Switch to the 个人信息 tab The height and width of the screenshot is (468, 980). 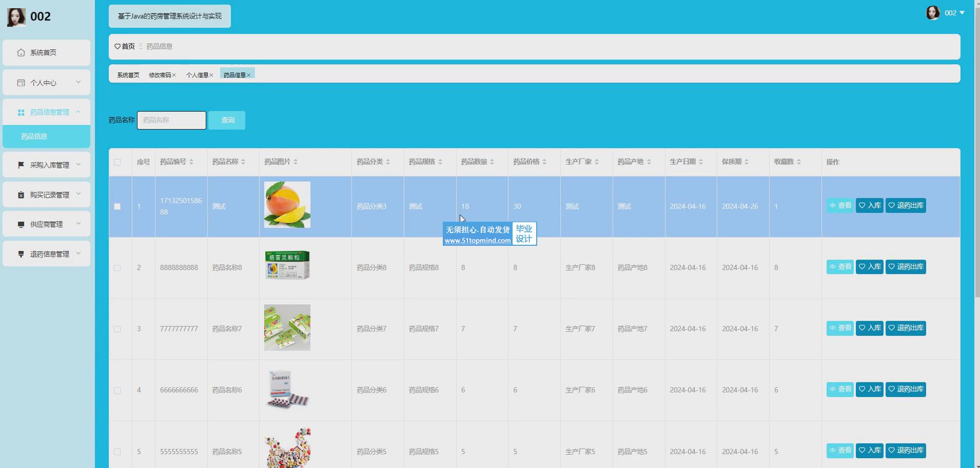pyautogui.click(x=197, y=75)
